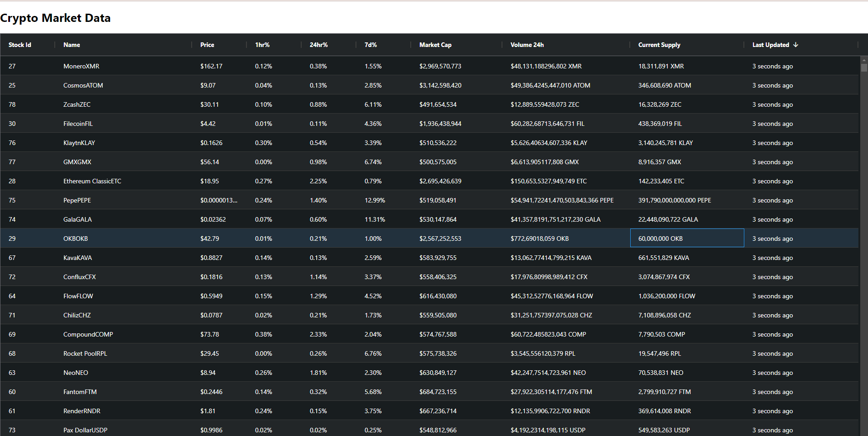This screenshot has width=868, height=436.
Task: Select the Rocket PoolRPL name cell
Action: tap(124, 353)
